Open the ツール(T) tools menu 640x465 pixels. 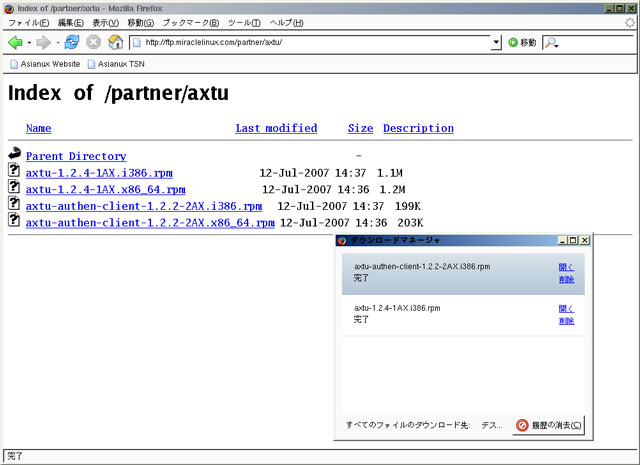click(x=244, y=22)
